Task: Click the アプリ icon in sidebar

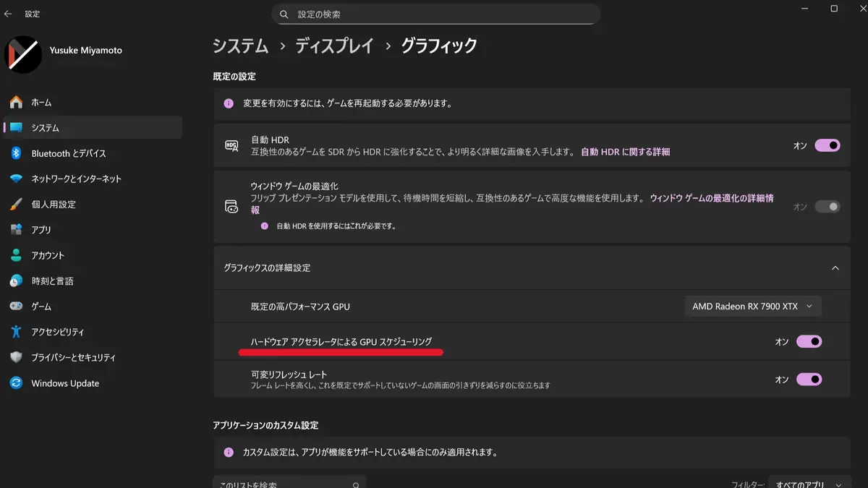Action: point(16,230)
